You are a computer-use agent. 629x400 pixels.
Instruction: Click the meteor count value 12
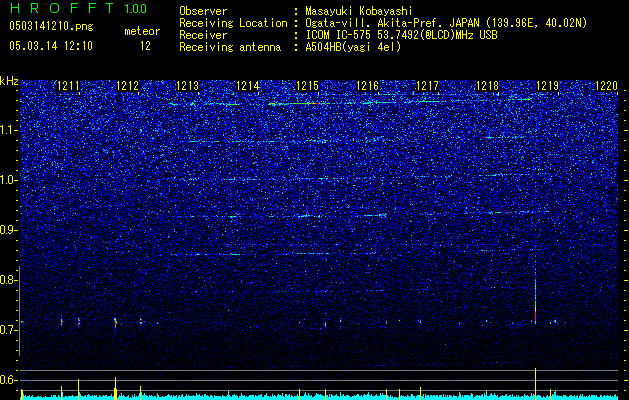click(145, 46)
